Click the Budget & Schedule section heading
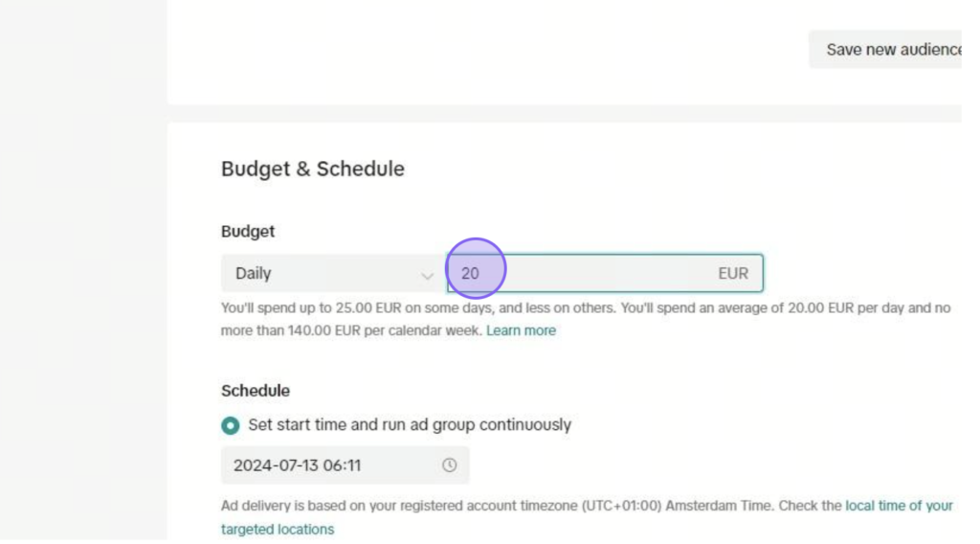The image size is (980, 544). pyautogui.click(x=313, y=169)
